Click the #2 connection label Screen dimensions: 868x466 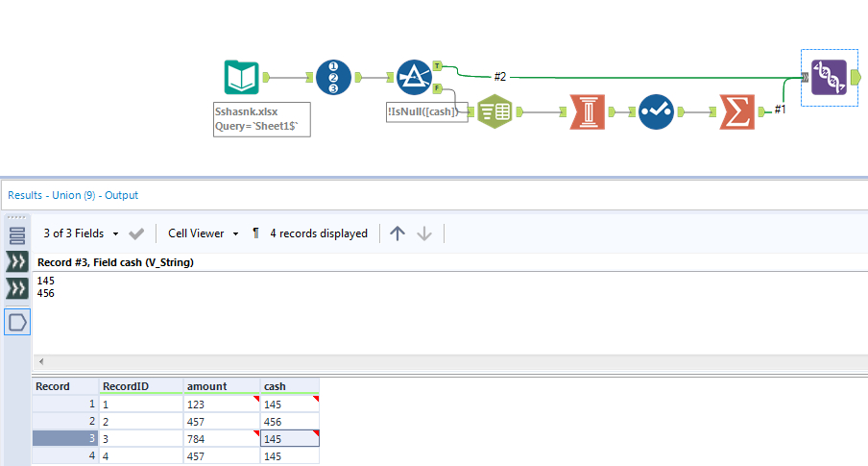500,77
